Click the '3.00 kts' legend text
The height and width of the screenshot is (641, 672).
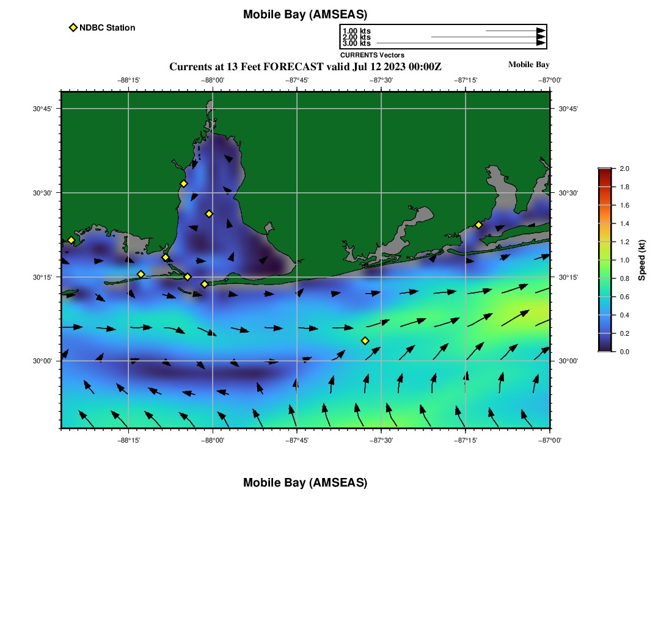[357, 43]
